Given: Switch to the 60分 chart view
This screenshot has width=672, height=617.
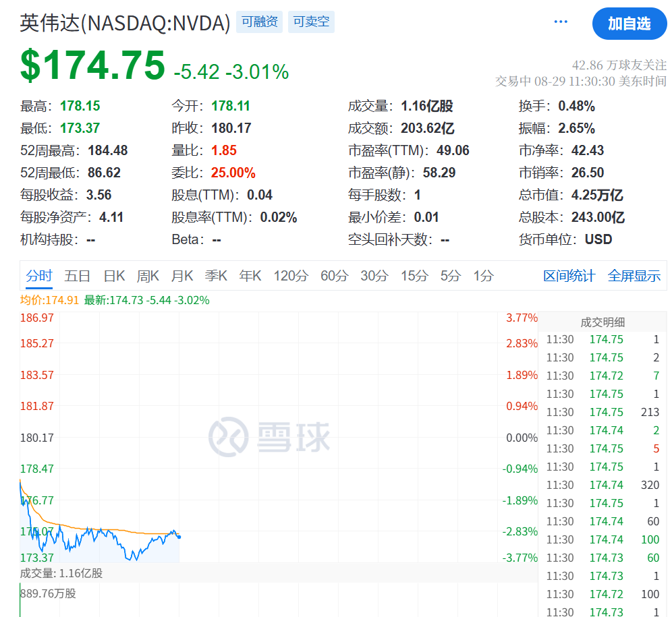Looking at the screenshot, I should coord(333,275).
